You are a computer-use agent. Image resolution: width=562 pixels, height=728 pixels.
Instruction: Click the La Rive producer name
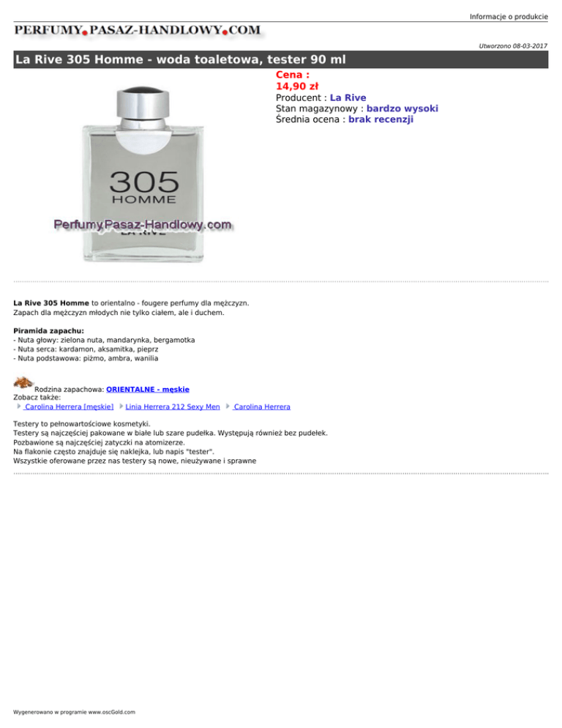(348, 98)
